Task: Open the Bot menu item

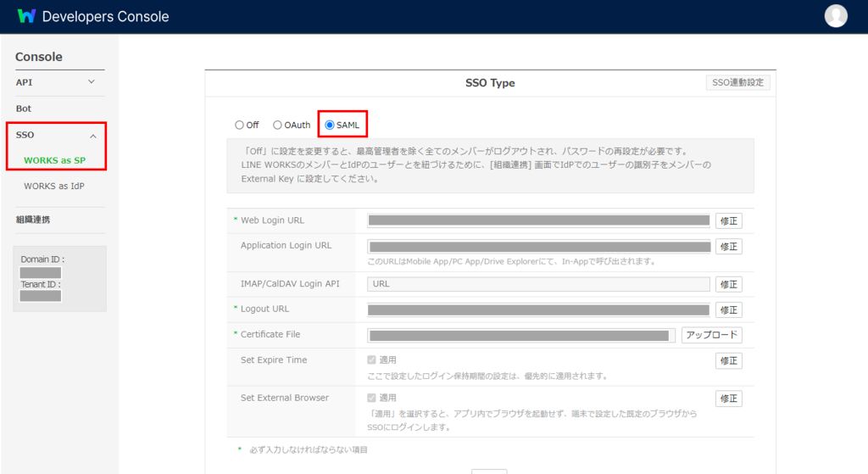Action: pyautogui.click(x=24, y=109)
